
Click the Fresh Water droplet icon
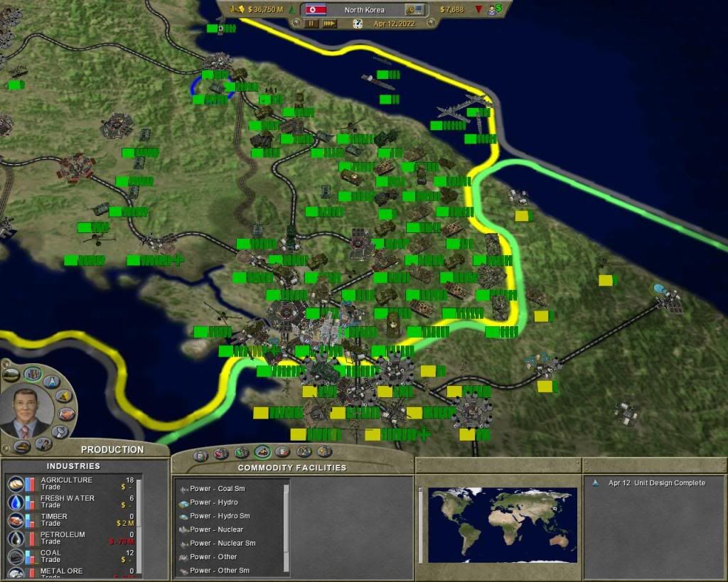point(16,502)
